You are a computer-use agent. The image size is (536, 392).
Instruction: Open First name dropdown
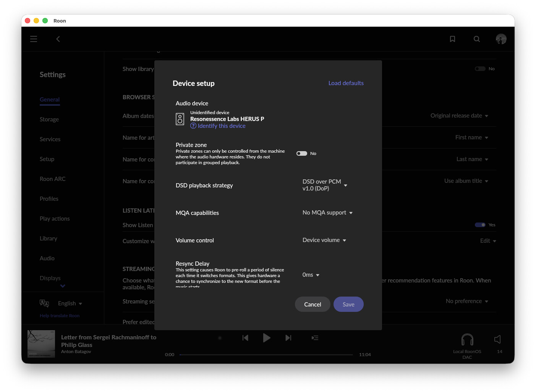point(472,137)
